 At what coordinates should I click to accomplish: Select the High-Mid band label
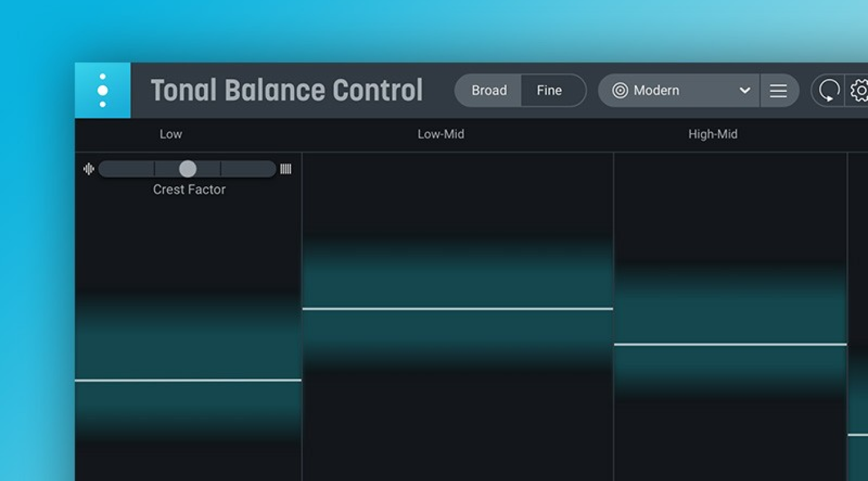tap(713, 134)
